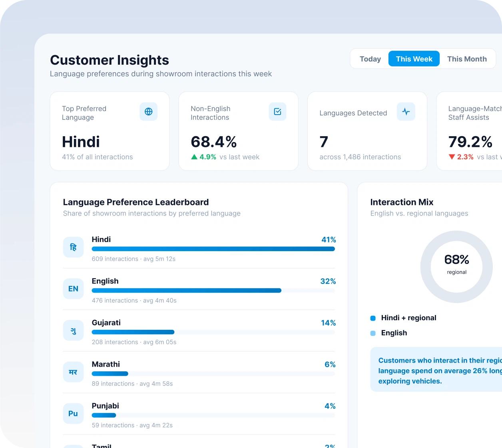
Task: Click the 79.2% metric value
Action: [x=470, y=142]
